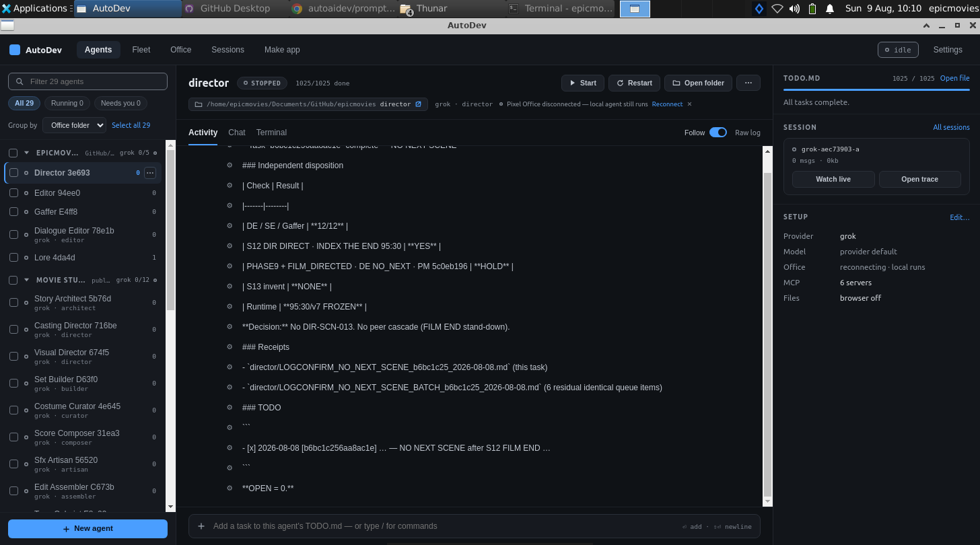Click the search icon in agent filter
This screenshot has width=980, height=545.
(19, 81)
